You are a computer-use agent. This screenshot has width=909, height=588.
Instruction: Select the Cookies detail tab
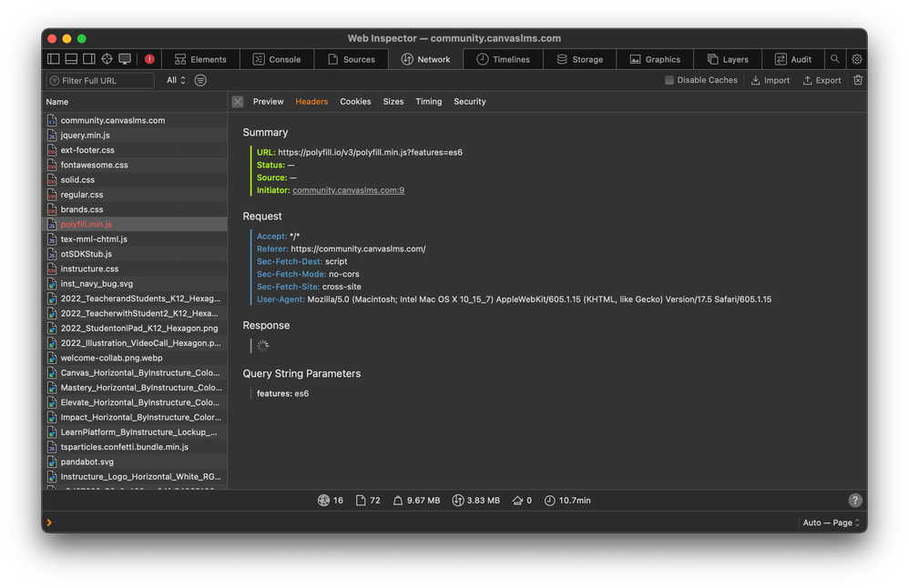pos(355,102)
